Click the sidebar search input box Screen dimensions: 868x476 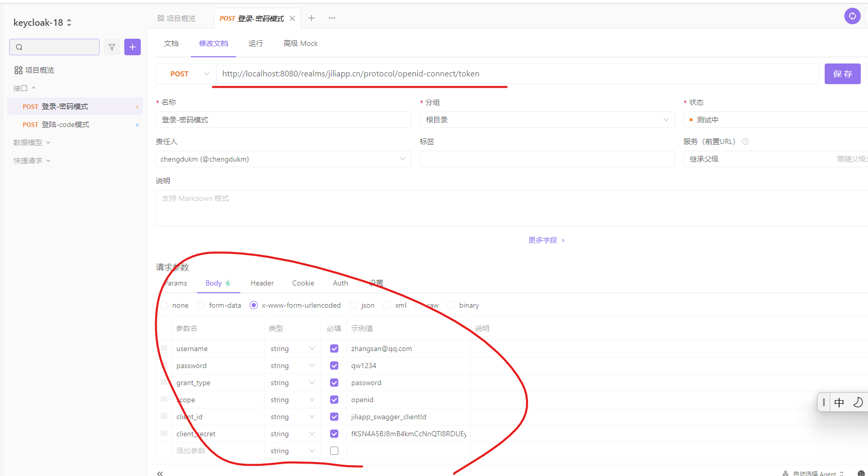54,47
